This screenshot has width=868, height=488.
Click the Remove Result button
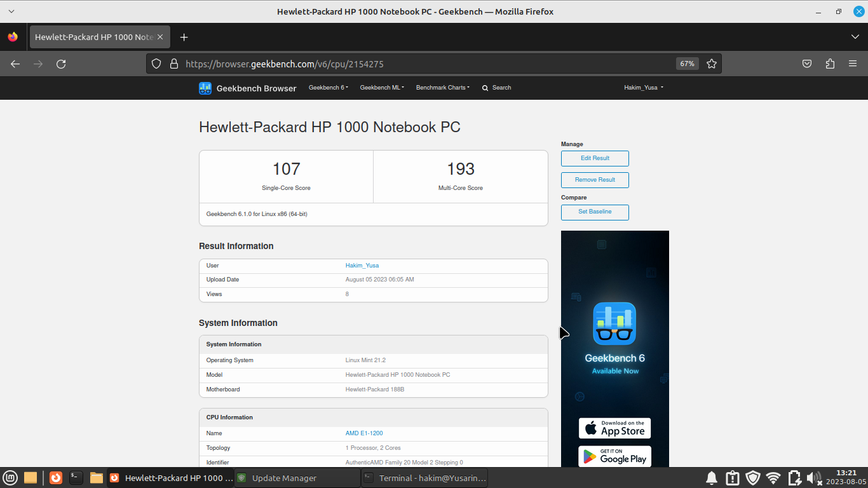pos(595,180)
